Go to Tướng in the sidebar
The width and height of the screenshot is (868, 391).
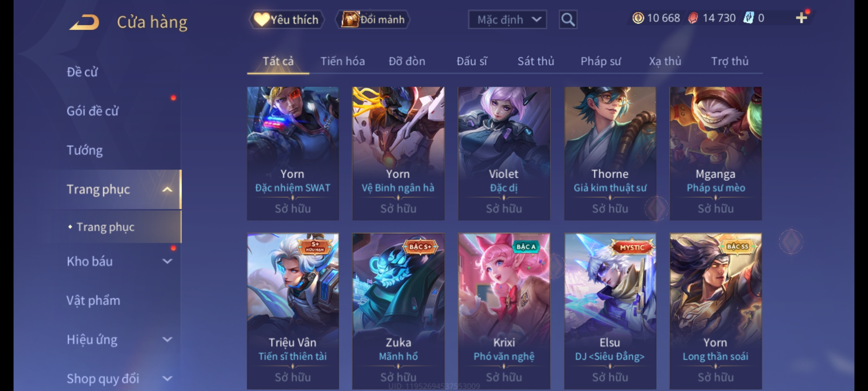point(85,150)
